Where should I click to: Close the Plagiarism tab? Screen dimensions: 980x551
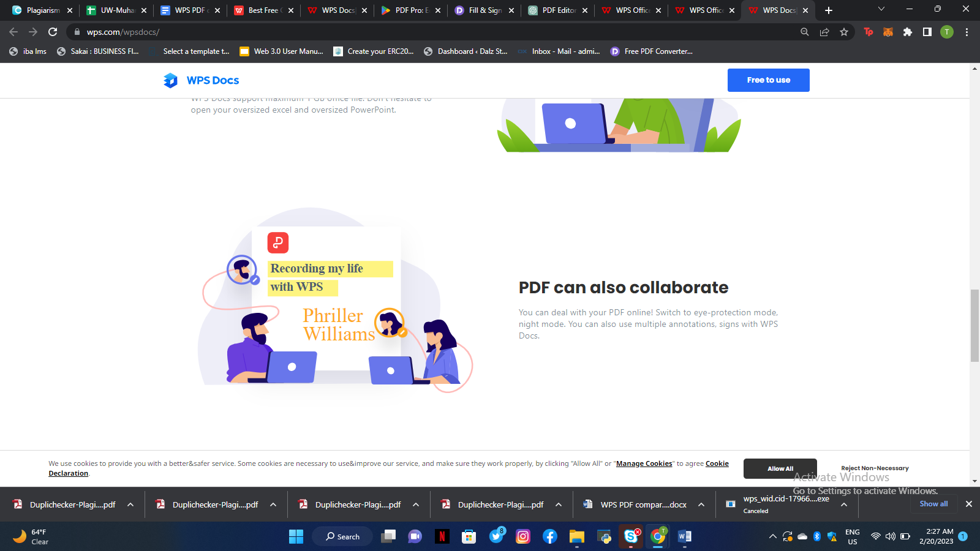click(x=70, y=10)
